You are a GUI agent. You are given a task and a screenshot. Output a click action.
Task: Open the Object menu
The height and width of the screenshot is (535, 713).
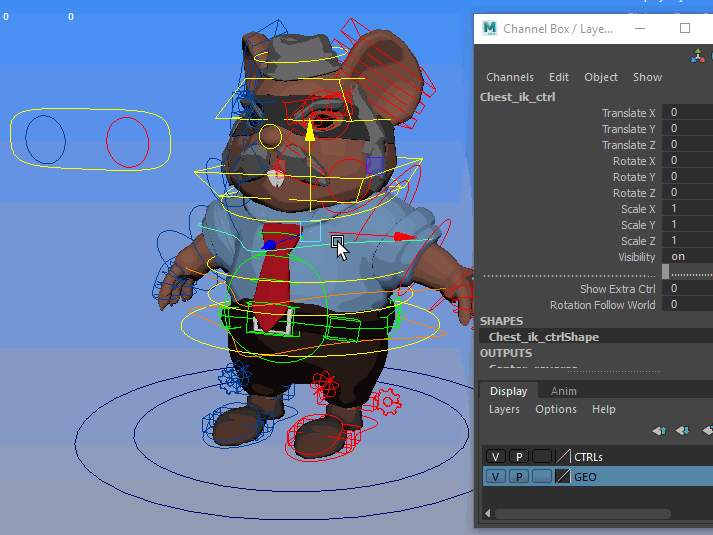[601, 77]
